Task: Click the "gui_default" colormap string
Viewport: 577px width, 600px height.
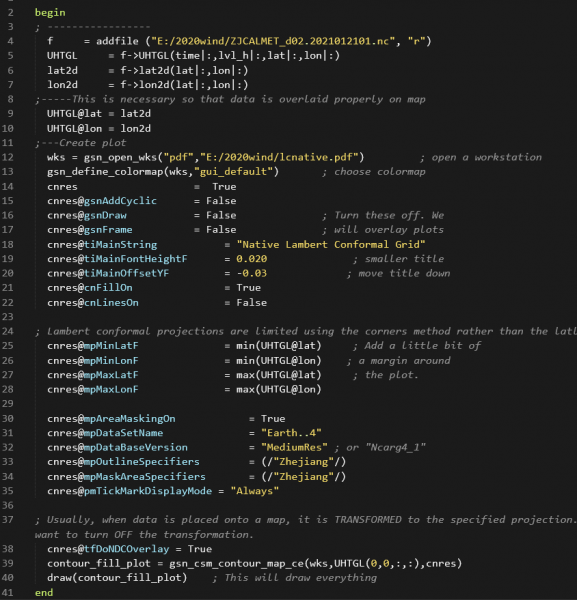Action: [x=236, y=172]
